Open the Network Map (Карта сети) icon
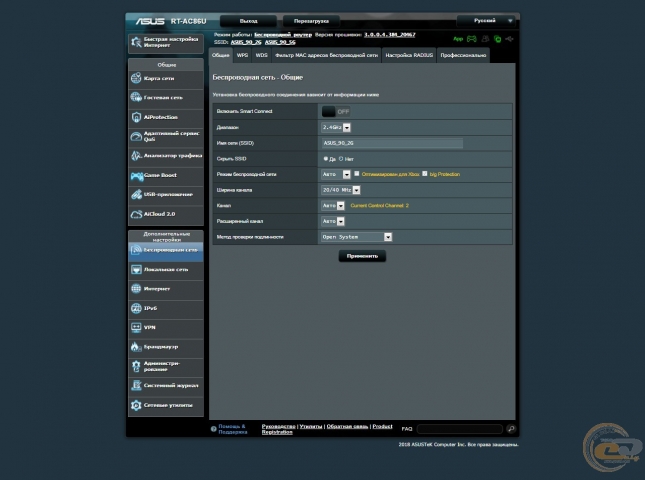The width and height of the screenshot is (645, 480). (x=136, y=78)
